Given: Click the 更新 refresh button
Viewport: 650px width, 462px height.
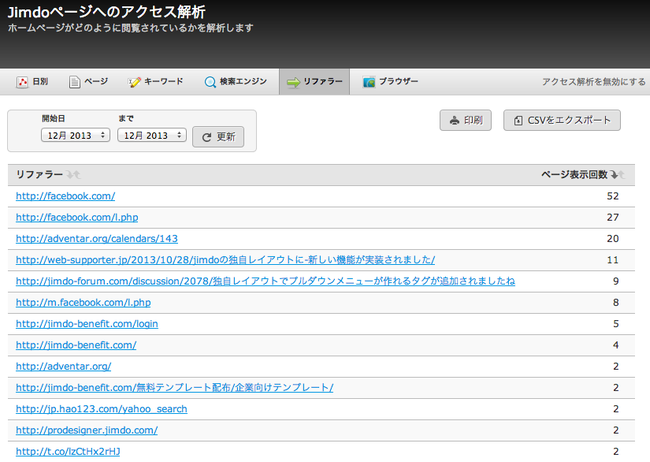Looking at the screenshot, I should (x=218, y=137).
